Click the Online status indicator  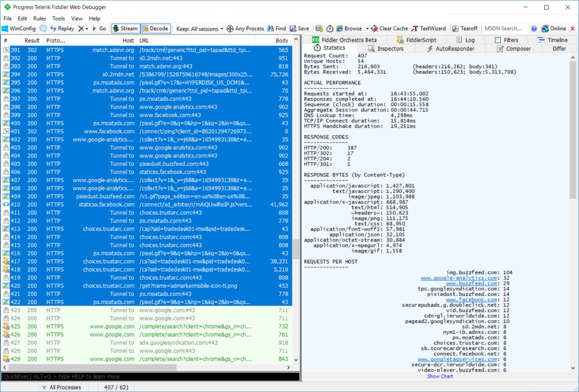coord(554,29)
